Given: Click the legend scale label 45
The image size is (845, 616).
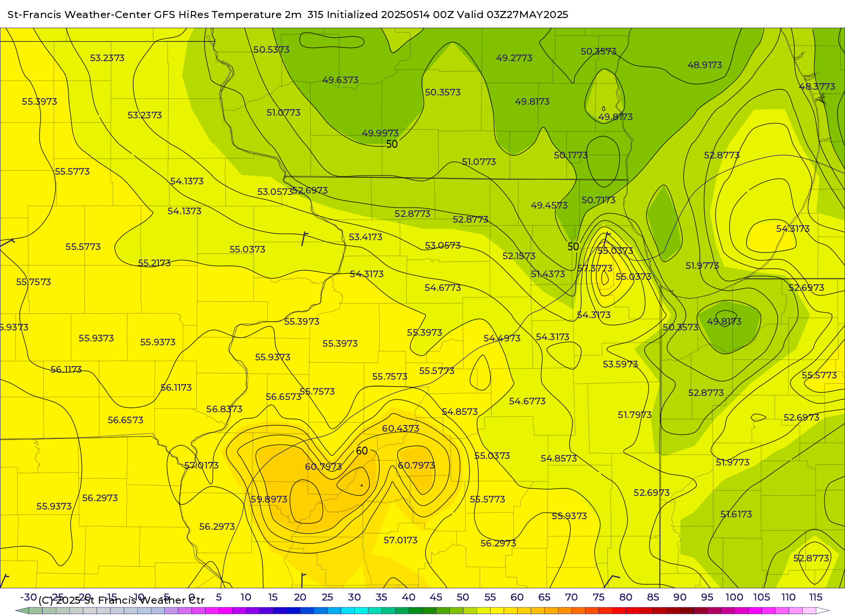Looking at the screenshot, I should coord(436,597).
